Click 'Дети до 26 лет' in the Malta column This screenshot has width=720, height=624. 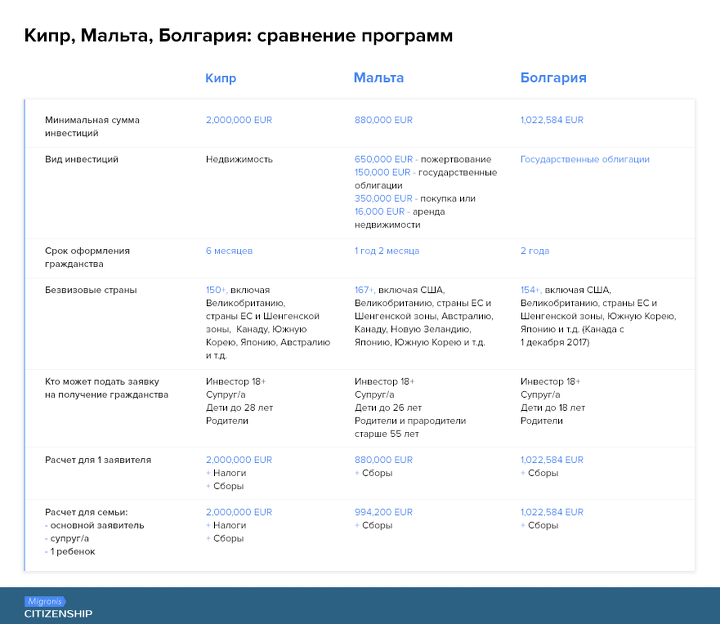[x=388, y=408]
